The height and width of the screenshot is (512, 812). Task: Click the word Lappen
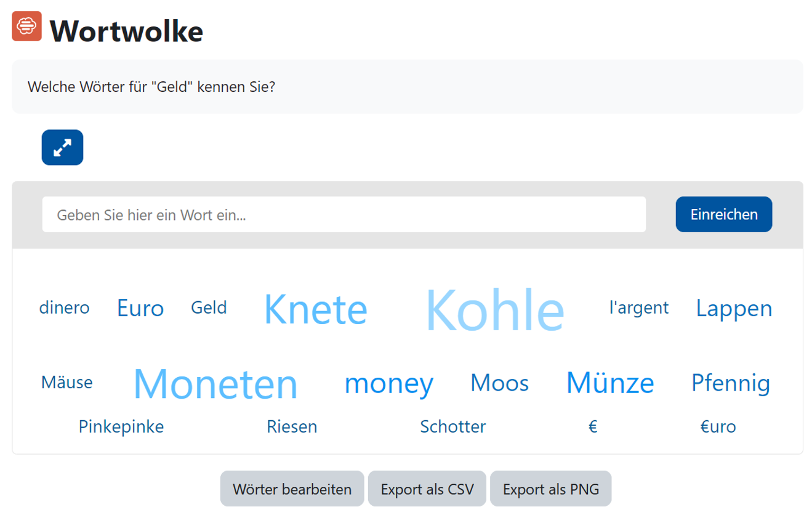pos(734,308)
